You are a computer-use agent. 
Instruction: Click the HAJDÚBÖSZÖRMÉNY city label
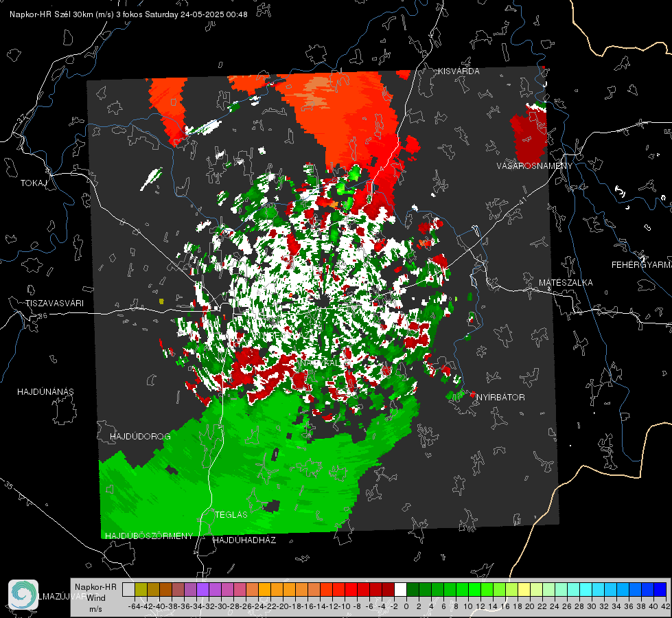[149, 536]
